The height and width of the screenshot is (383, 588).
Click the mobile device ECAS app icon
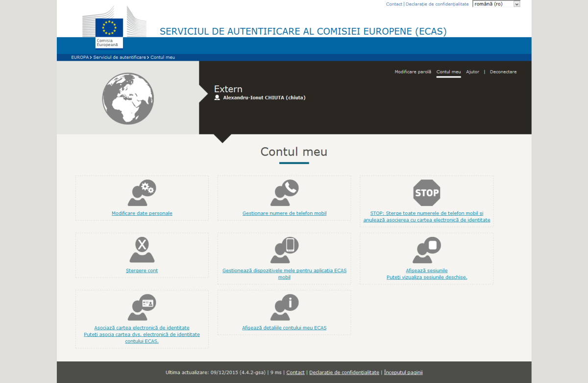(284, 250)
